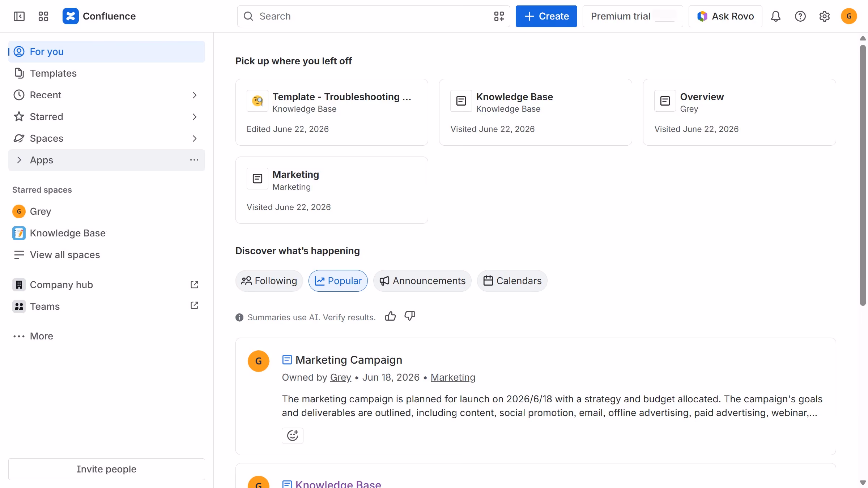Click the Teams external link icon
The height and width of the screenshot is (488, 868).
[x=194, y=305]
